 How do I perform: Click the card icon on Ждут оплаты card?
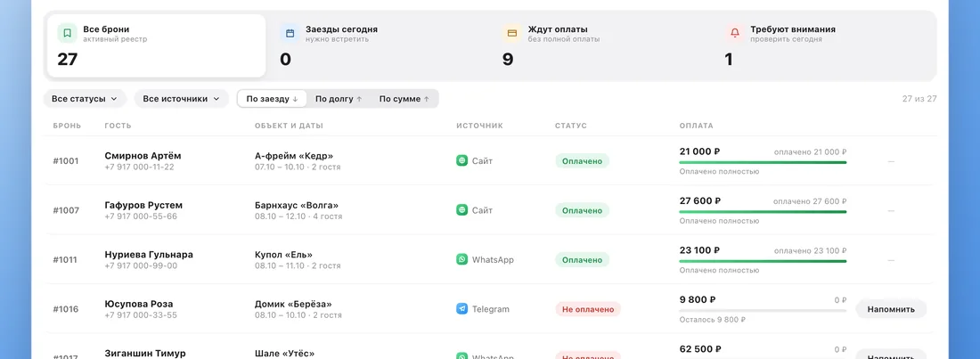tap(512, 33)
